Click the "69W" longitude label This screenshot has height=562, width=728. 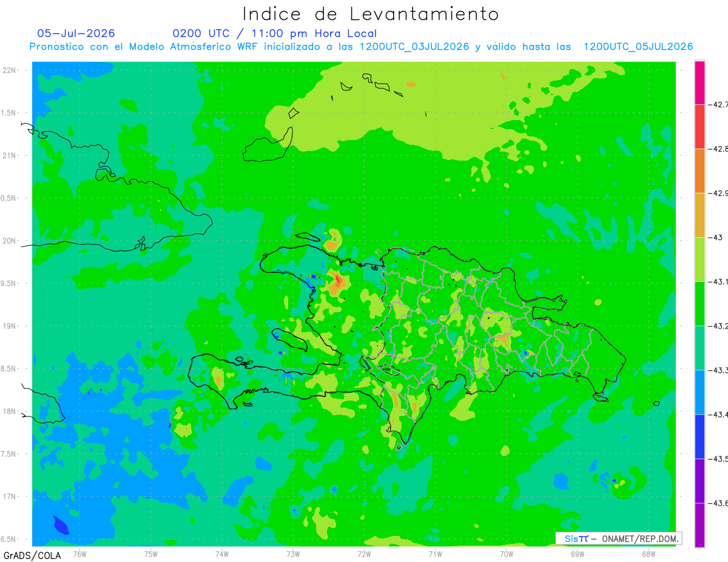pyautogui.click(x=578, y=554)
